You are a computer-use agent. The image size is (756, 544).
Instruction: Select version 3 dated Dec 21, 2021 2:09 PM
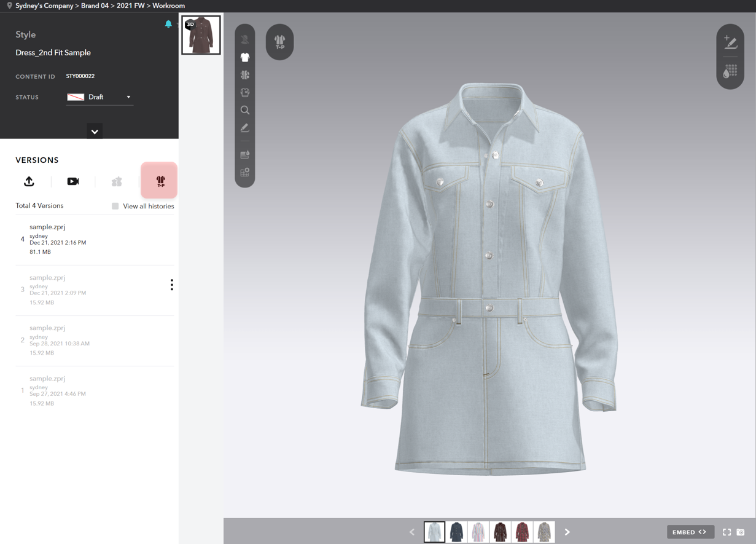pos(95,290)
